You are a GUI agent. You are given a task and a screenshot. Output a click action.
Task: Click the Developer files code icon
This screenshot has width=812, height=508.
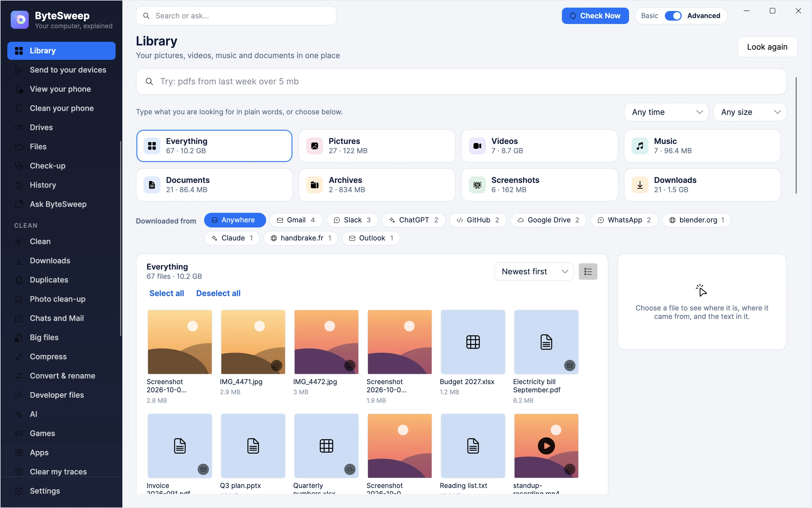point(19,395)
